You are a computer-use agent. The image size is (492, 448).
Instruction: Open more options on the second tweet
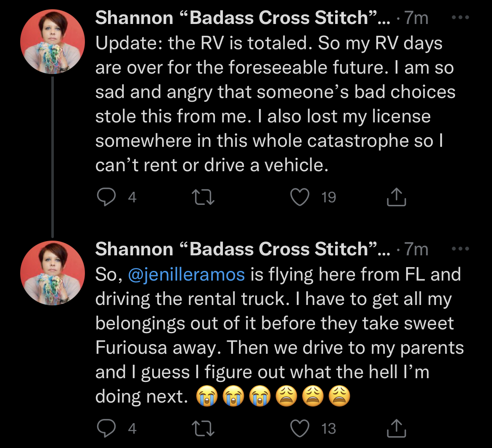point(460,249)
